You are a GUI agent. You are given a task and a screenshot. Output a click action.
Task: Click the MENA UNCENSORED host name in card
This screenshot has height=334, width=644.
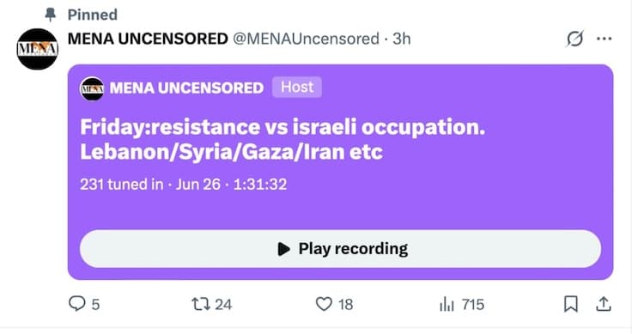pos(186,88)
